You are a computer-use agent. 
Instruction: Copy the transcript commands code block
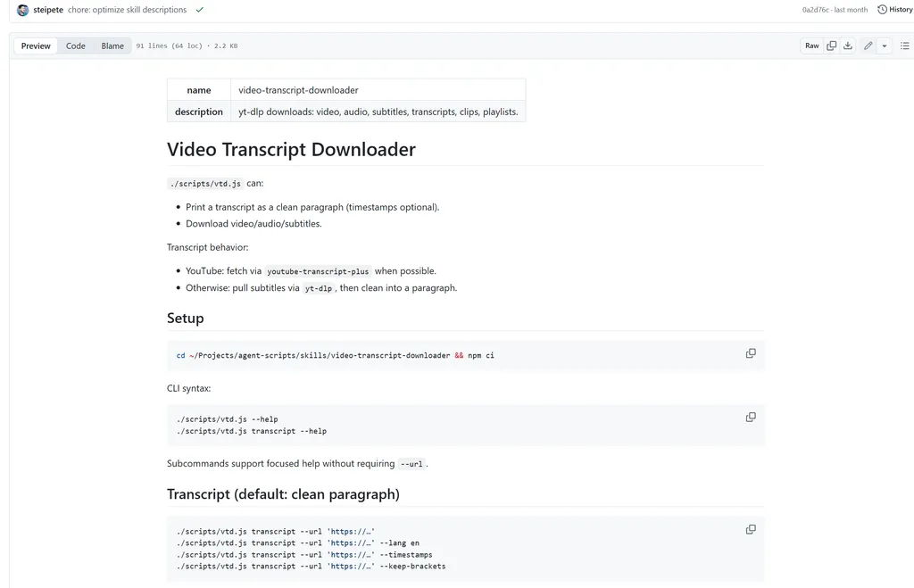point(751,529)
